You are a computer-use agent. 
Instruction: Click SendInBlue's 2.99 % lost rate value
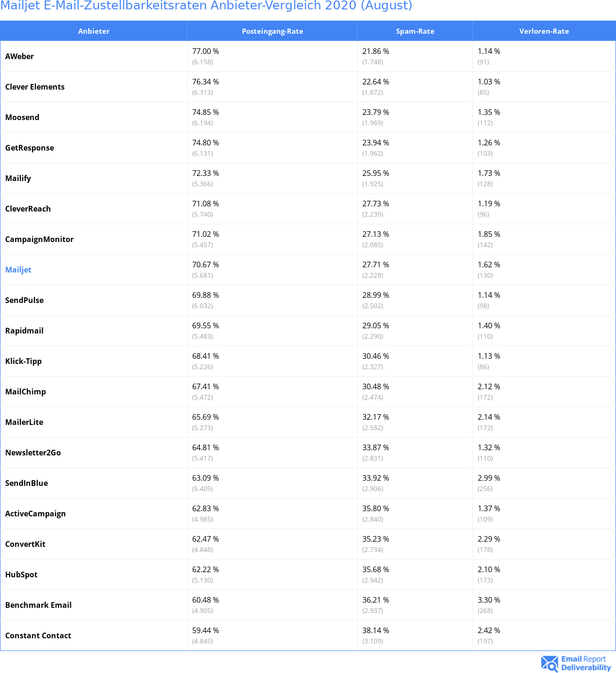coord(488,478)
